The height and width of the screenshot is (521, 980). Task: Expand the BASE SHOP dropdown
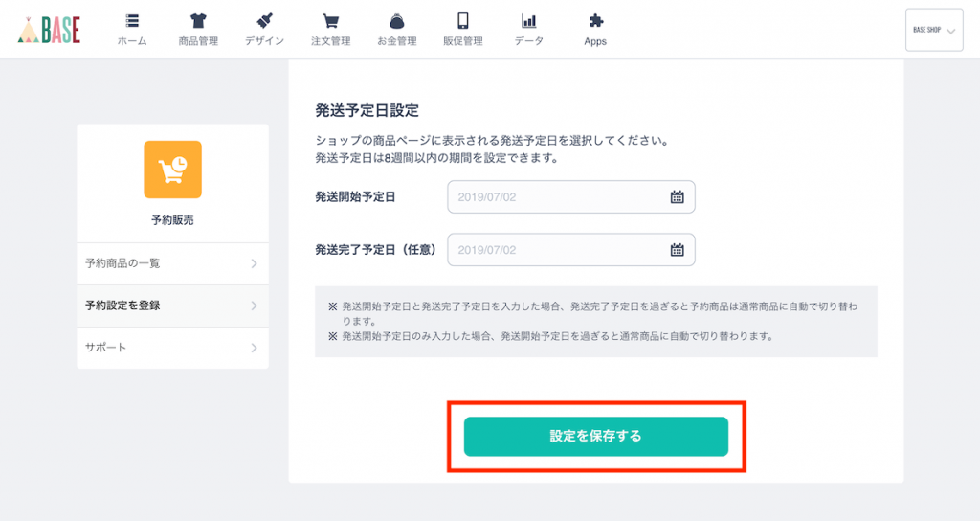click(x=934, y=30)
